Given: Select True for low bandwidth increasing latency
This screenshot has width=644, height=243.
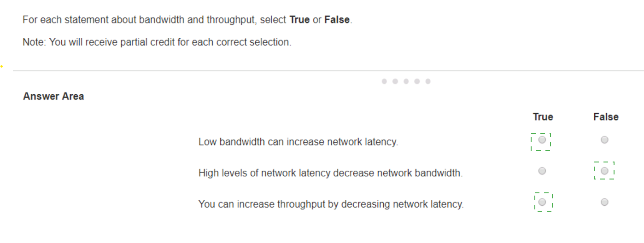Looking at the screenshot, I should tap(542, 140).
